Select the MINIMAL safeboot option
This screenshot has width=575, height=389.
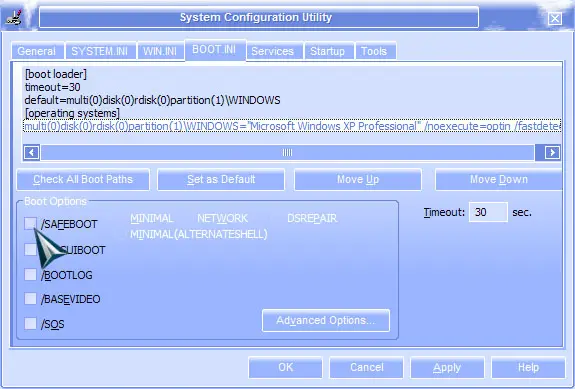152,219
